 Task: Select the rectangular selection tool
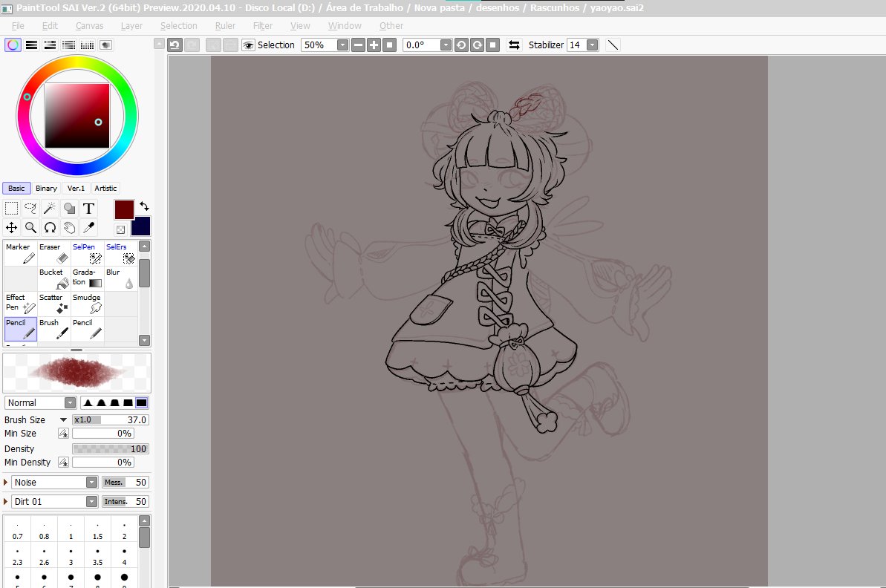11,209
